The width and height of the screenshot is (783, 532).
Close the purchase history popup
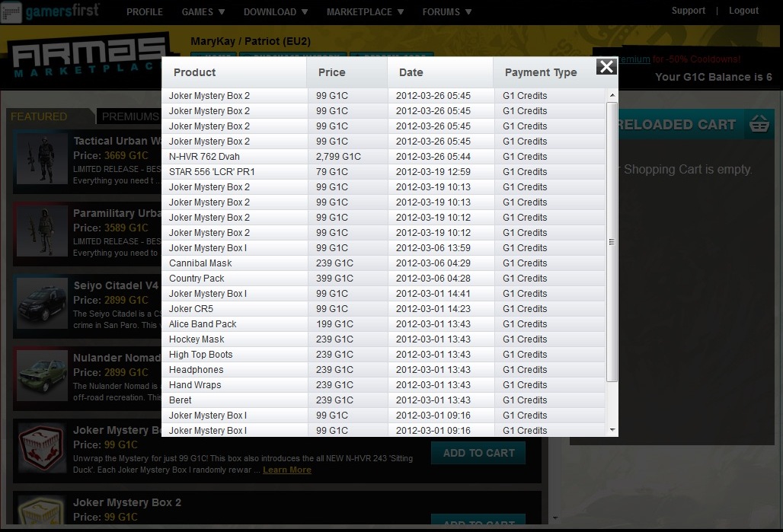606,67
